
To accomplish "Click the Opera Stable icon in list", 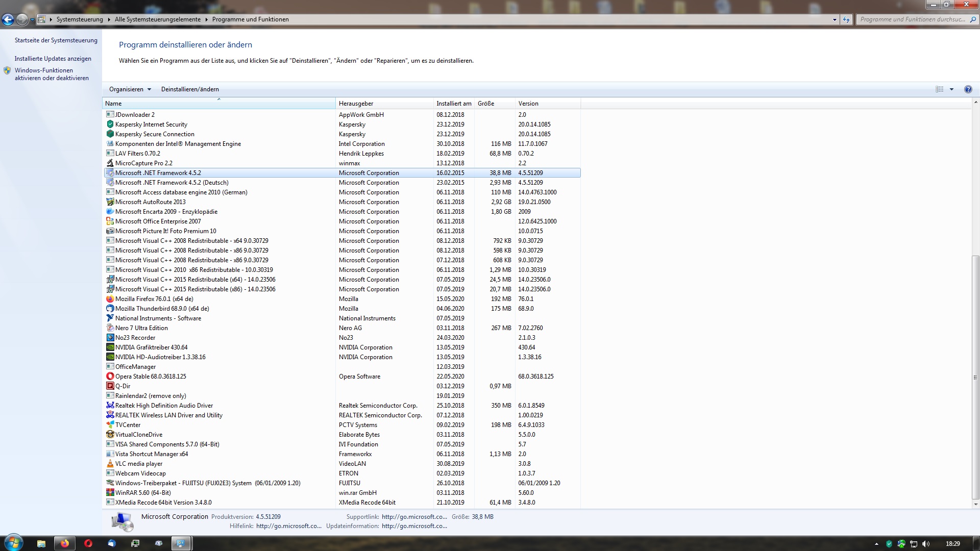I will coord(110,377).
